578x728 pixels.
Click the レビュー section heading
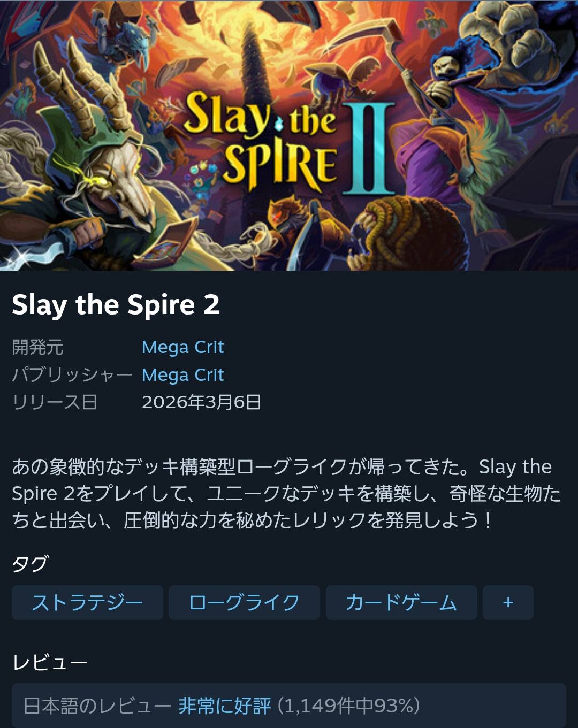coord(50,663)
